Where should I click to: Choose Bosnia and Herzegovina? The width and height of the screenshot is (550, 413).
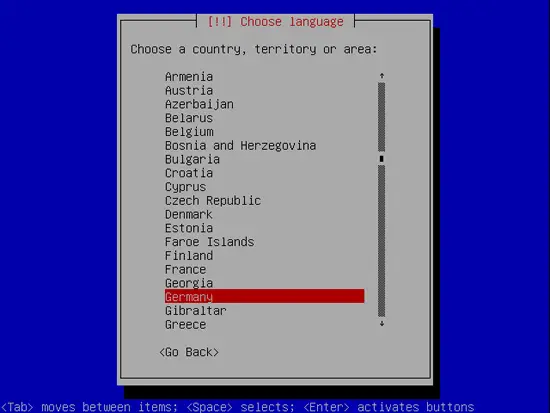pos(240,146)
